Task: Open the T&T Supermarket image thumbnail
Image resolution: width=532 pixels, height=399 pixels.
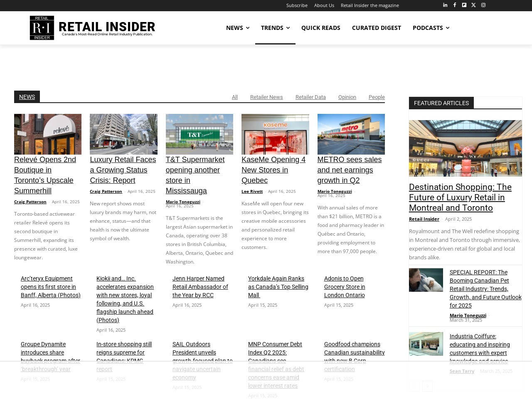Action: pyautogui.click(x=199, y=134)
